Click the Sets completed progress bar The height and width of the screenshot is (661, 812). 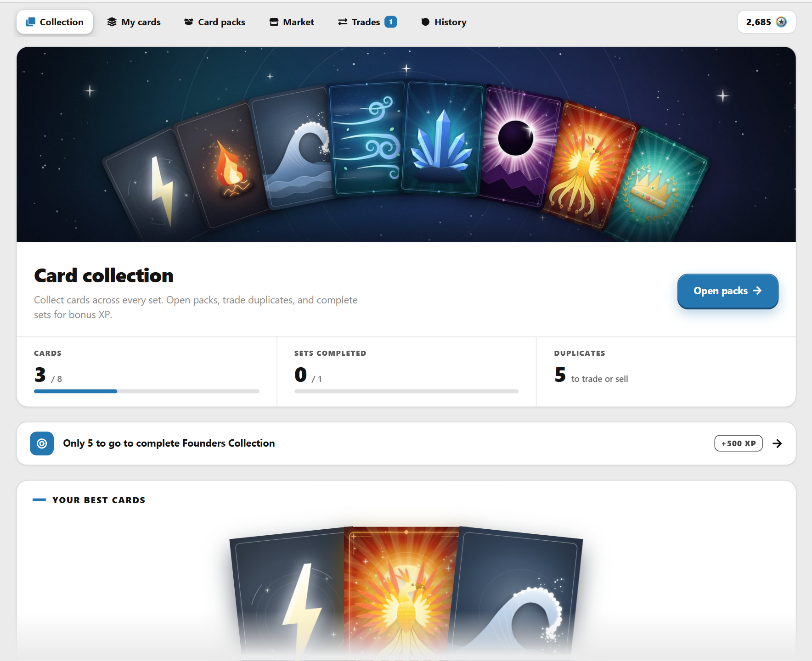(406, 392)
